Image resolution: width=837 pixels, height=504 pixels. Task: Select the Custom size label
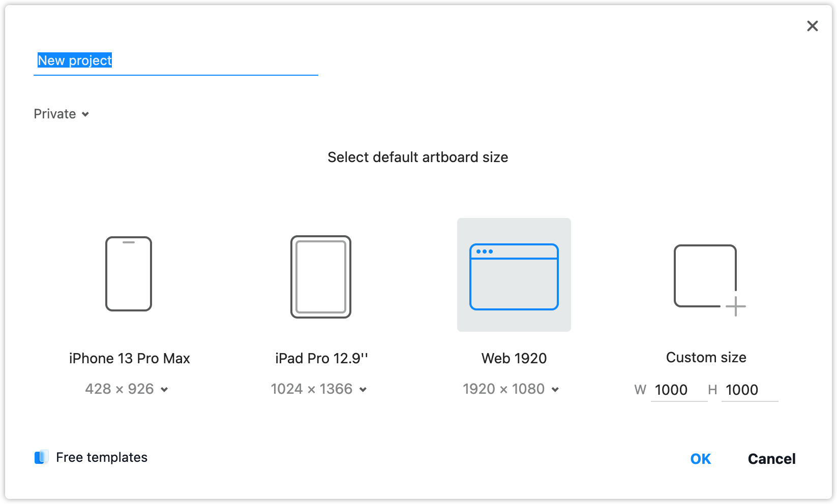(706, 358)
